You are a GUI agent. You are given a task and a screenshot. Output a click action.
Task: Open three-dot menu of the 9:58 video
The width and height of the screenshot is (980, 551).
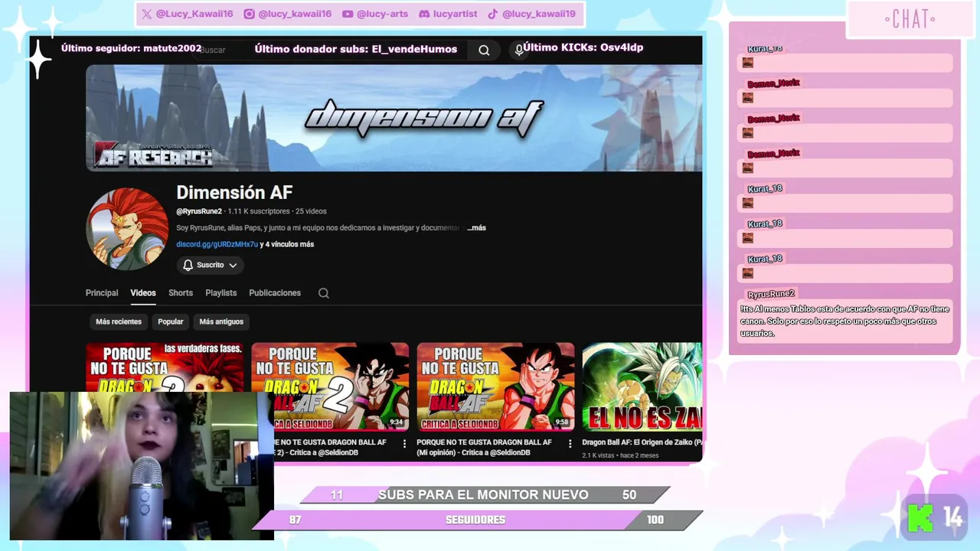pyautogui.click(x=570, y=443)
